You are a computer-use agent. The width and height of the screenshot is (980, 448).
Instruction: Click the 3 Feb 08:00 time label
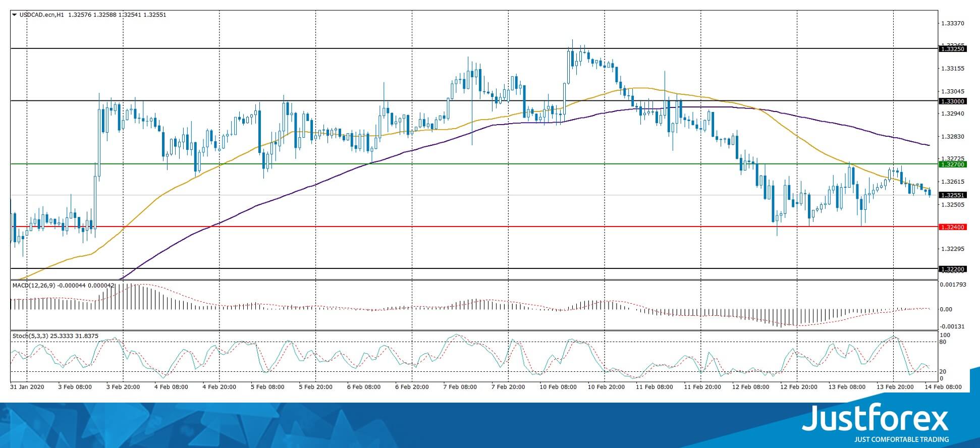pyautogui.click(x=75, y=387)
